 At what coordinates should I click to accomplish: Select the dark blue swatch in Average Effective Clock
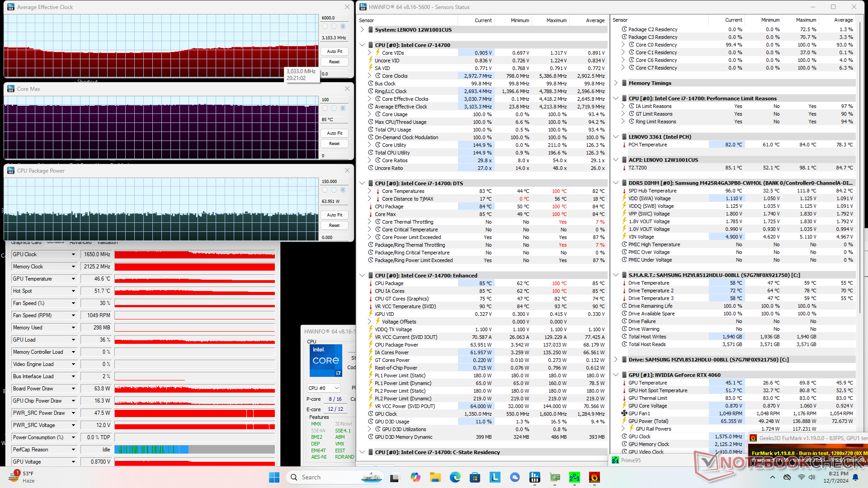point(343,26)
